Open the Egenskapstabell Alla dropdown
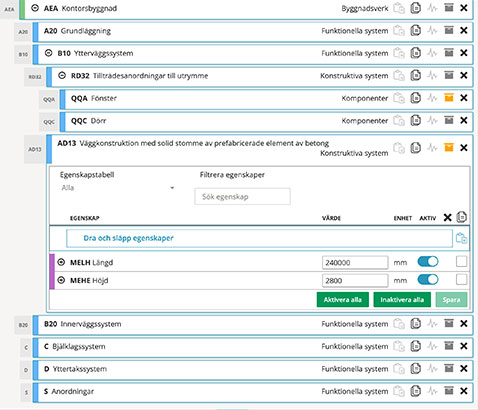 pos(117,188)
